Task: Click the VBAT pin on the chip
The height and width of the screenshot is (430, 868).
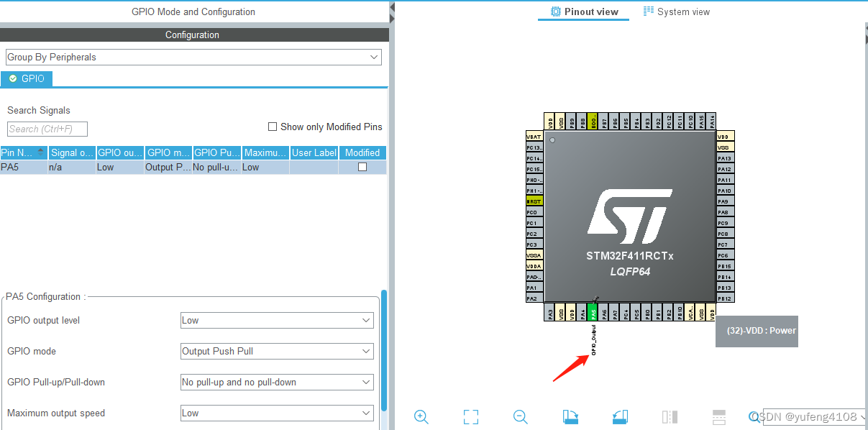Action: (x=534, y=137)
